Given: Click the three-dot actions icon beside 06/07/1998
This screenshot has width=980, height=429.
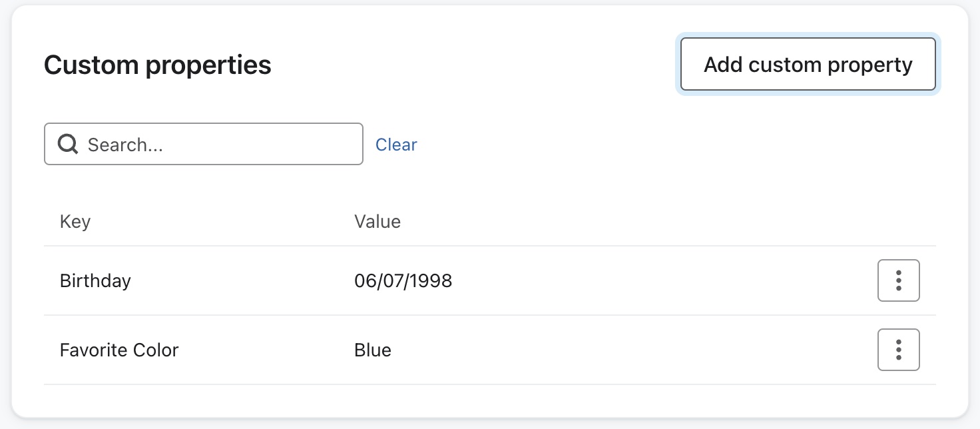Looking at the screenshot, I should coord(898,280).
